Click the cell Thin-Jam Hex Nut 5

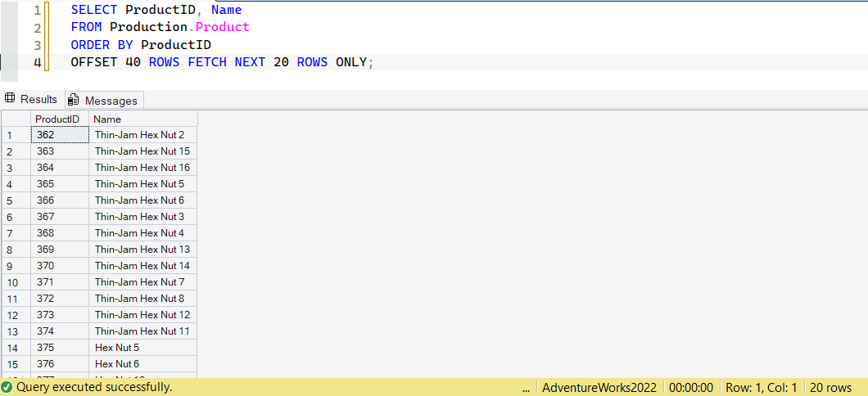click(142, 183)
